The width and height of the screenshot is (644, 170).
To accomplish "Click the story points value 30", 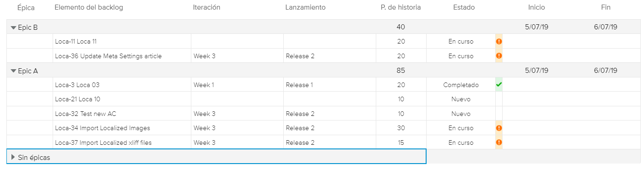I will click(x=401, y=128).
